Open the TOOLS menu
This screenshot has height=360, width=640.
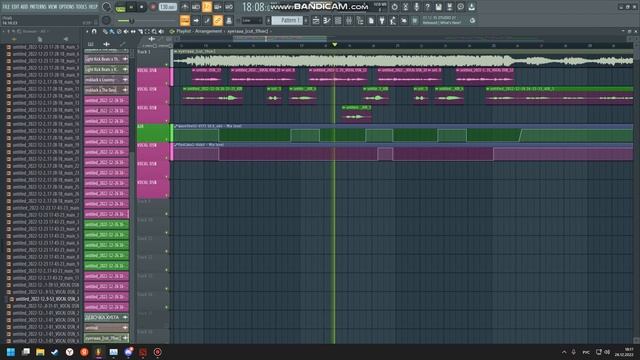[x=81, y=7]
